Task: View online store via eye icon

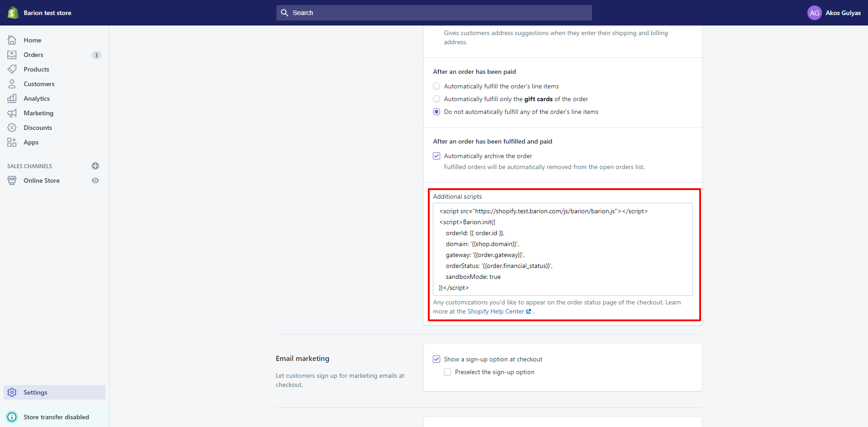Action: 95,180
